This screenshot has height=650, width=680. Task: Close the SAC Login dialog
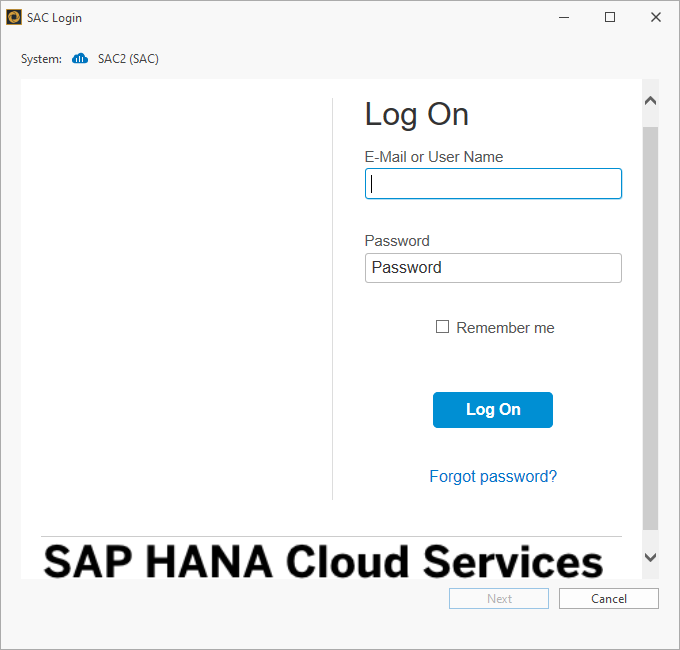[x=656, y=18]
